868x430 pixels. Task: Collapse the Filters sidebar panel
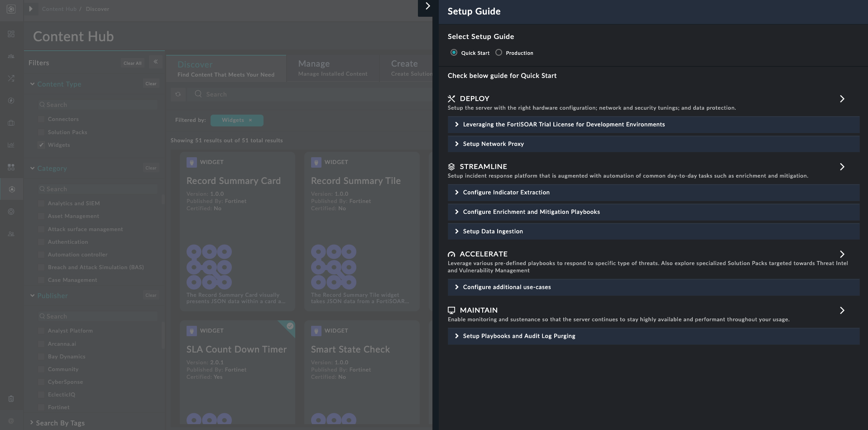tap(155, 62)
